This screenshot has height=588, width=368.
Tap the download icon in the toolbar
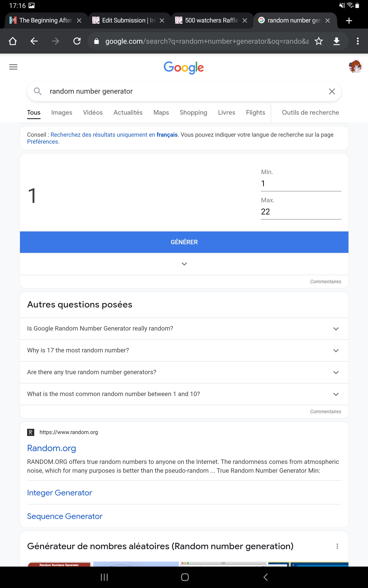[336, 41]
